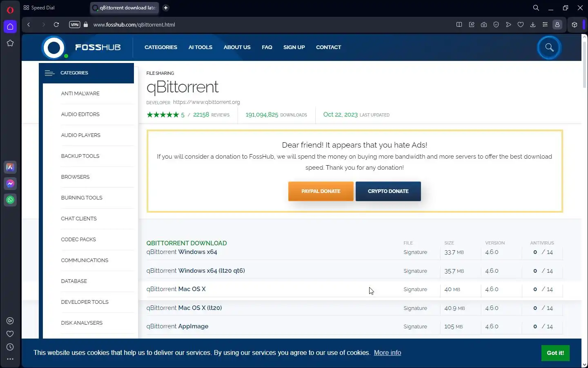Image resolution: width=588 pixels, height=368 pixels.
Task: Download qBittorrent Windows x64 (lt20 qt6)
Action: click(x=196, y=271)
